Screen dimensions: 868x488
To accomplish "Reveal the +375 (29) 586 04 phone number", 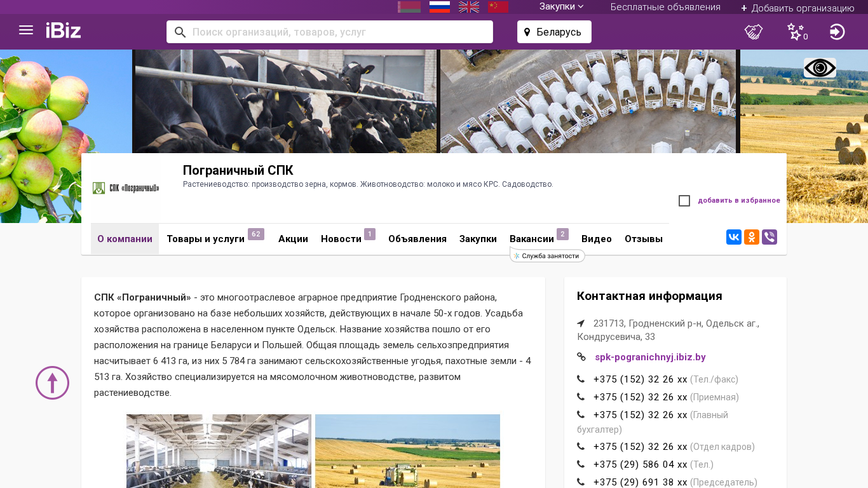I will 641,464.
